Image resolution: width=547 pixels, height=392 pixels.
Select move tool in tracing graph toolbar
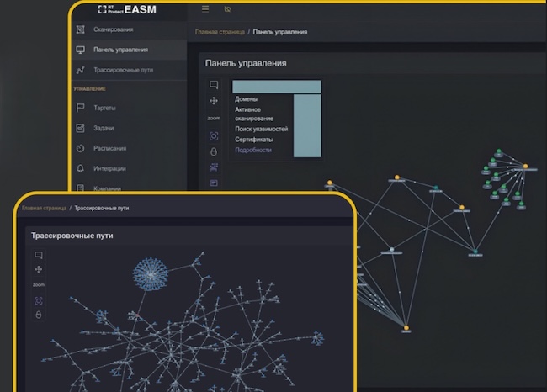[x=39, y=269]
